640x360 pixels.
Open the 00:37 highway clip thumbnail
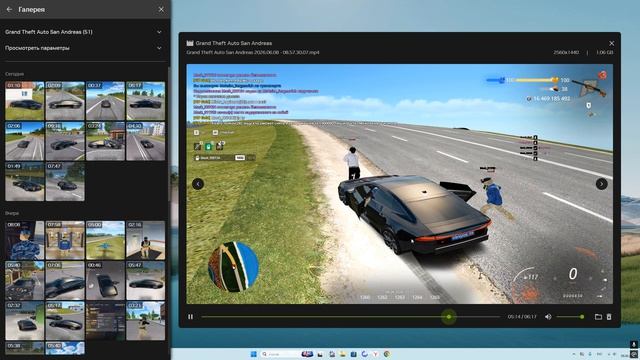(105, 101)
